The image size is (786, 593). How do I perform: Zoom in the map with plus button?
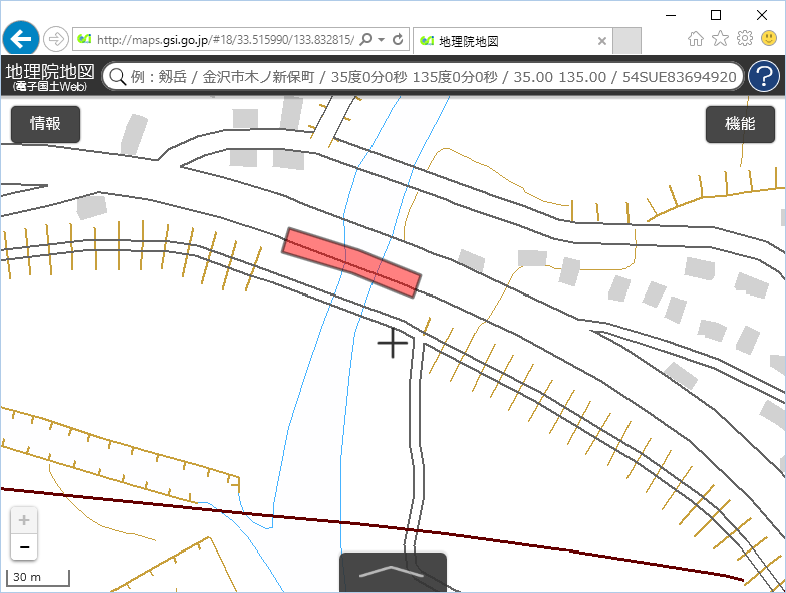coord(24,520)
